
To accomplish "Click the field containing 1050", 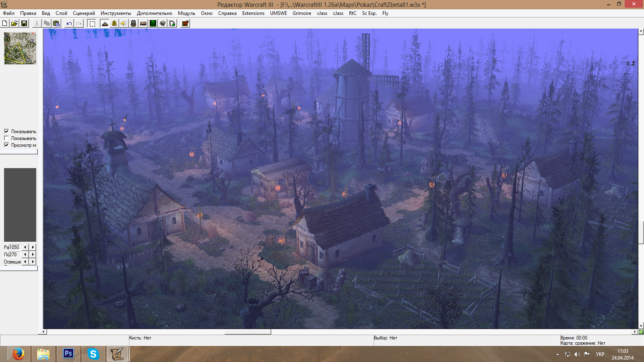I will (14, 247).
